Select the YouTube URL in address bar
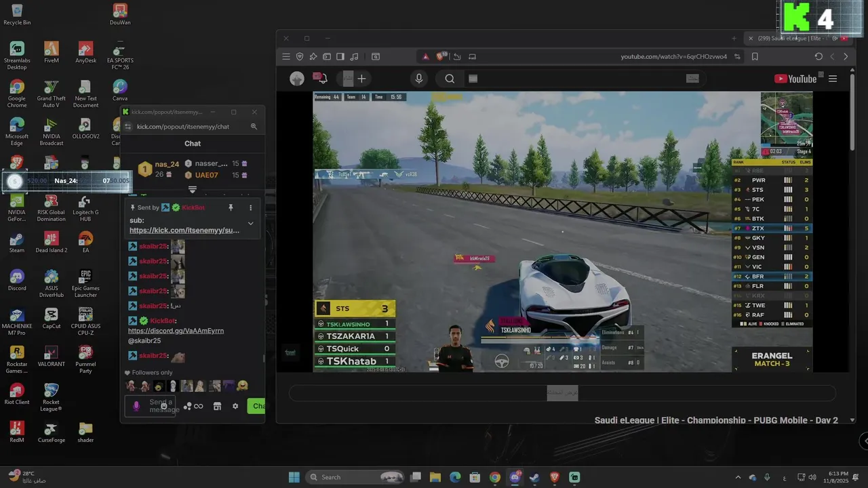This screenshot has height=488, width=868. click(673, 57)
